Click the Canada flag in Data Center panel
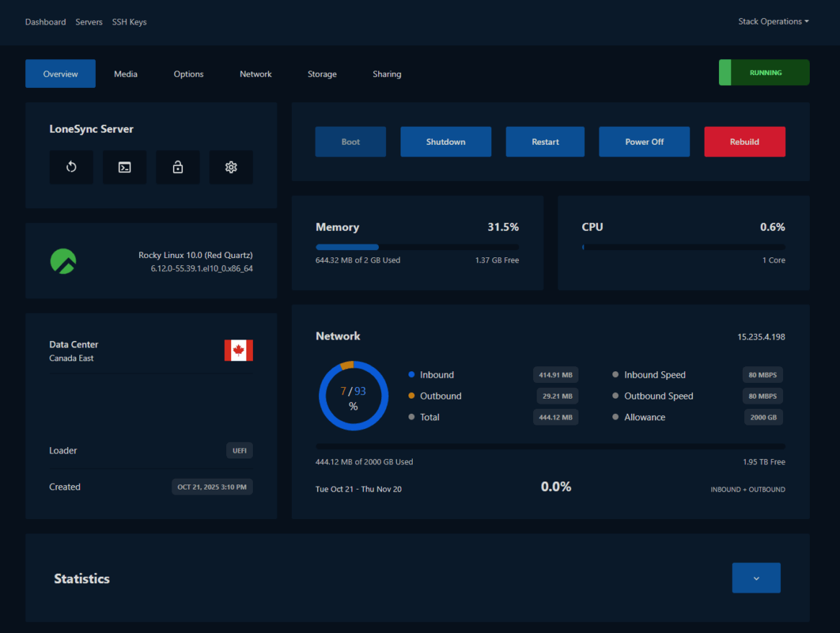The image size is (840, 633). tap(238, 351)
